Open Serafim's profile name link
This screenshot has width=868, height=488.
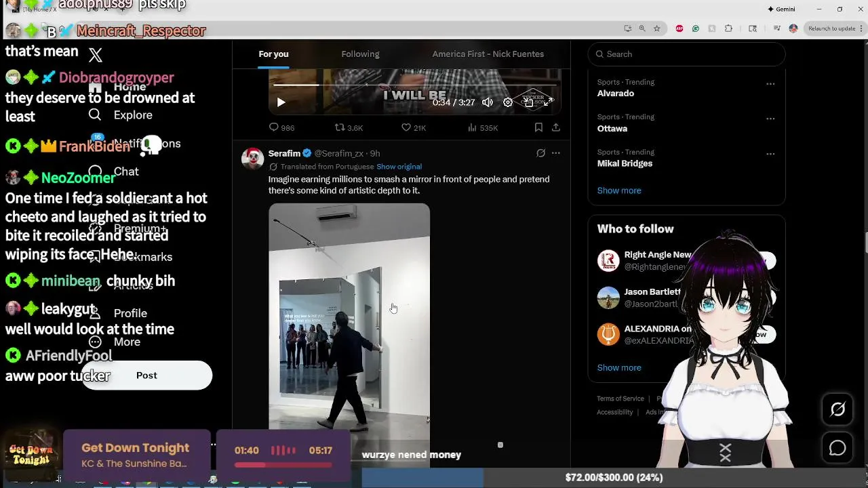point(284,153)
